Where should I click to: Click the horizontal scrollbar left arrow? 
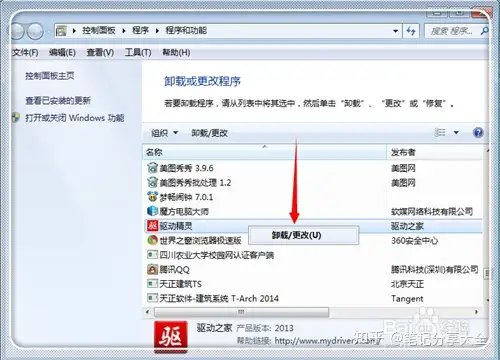pyautogui.click(x=148, y=312)
